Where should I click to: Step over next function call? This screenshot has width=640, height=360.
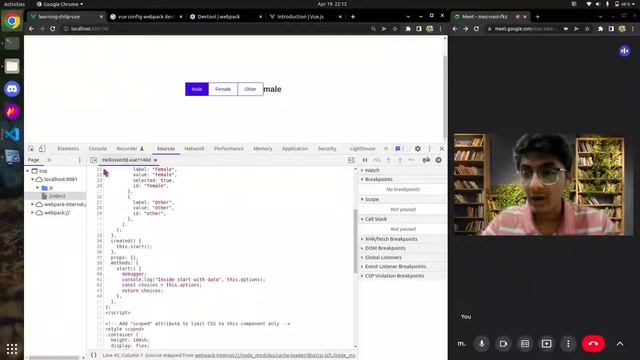pos(377,160)
